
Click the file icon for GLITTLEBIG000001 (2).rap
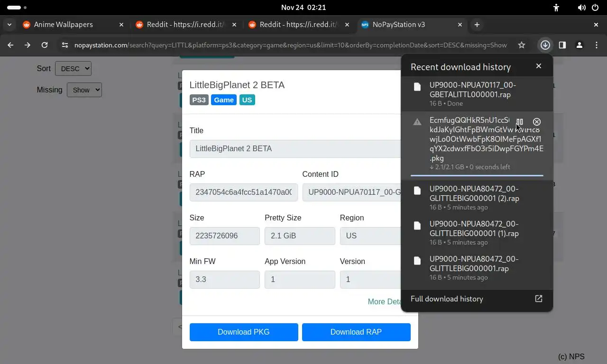click(x=417, y=191)
